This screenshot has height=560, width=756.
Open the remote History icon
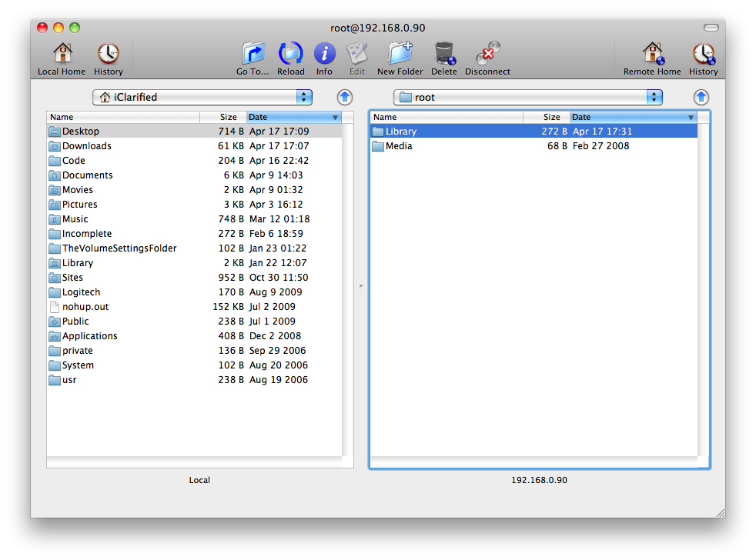click(703, 55)
